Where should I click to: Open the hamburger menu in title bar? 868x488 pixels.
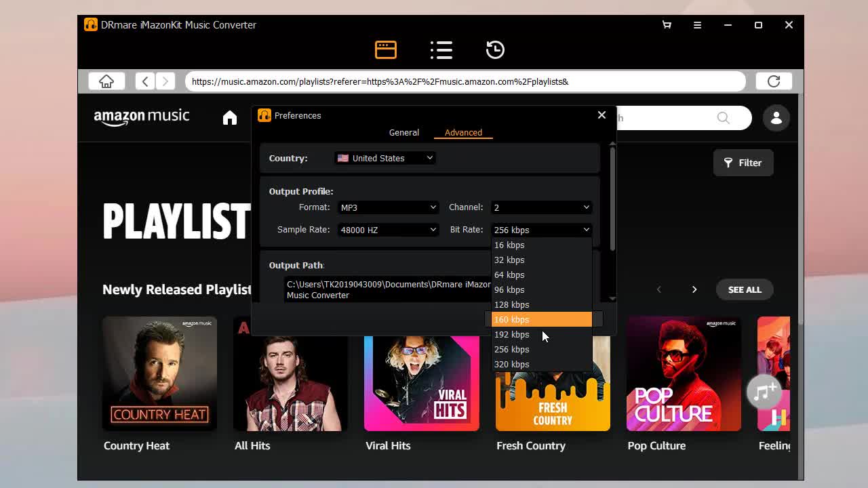pyautogui.click(x=697, y=25)
